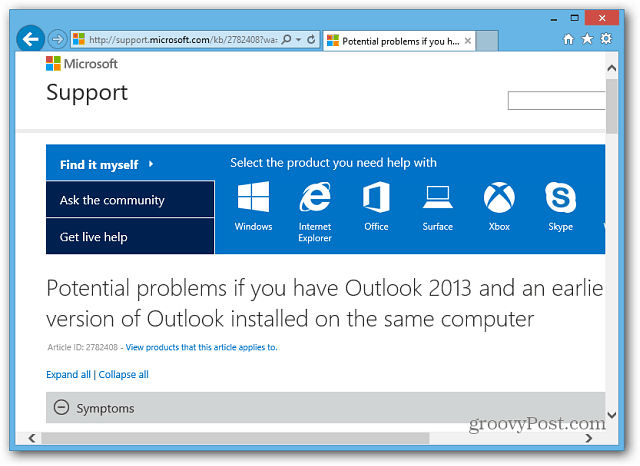Click the browser Back arrow button
Screen dimensions: 640x466
pyautogui.click(x=30, y=39)
